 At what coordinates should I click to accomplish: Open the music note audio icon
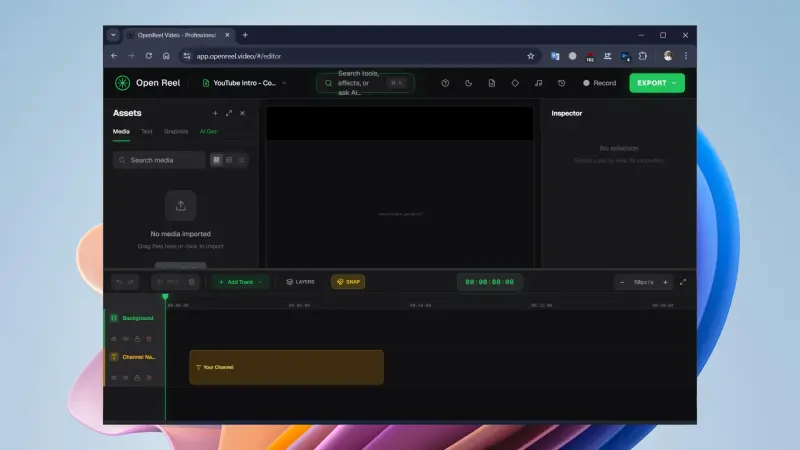[x=538, y=83]
